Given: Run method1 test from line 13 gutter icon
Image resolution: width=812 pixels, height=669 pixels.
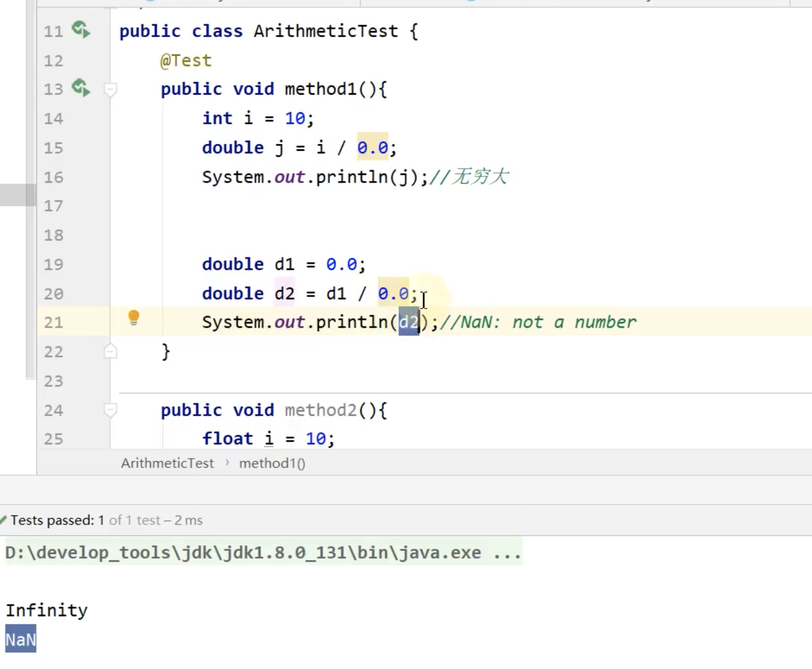Looking at the screenshot, I should (81, 88).
